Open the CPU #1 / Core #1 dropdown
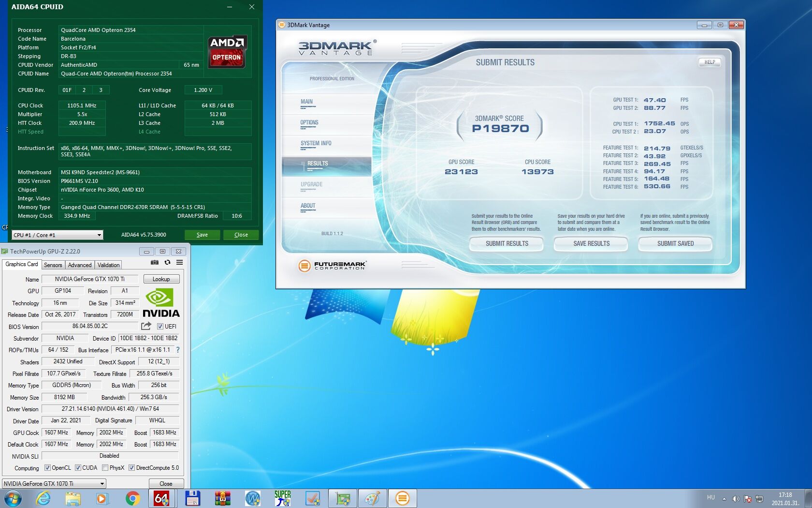The width and height of the screenshot is (812, 508). [57, 235]
